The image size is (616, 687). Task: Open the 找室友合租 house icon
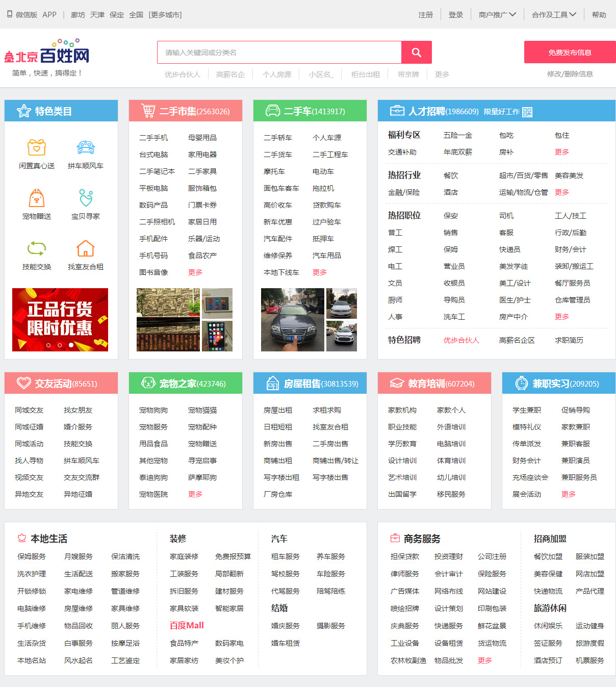click(x=86, y=248)
